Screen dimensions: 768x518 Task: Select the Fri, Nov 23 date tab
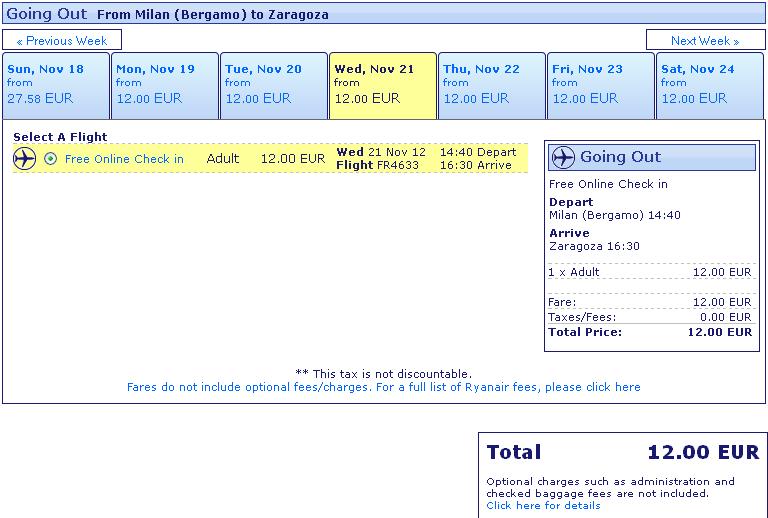pos(601,86)
